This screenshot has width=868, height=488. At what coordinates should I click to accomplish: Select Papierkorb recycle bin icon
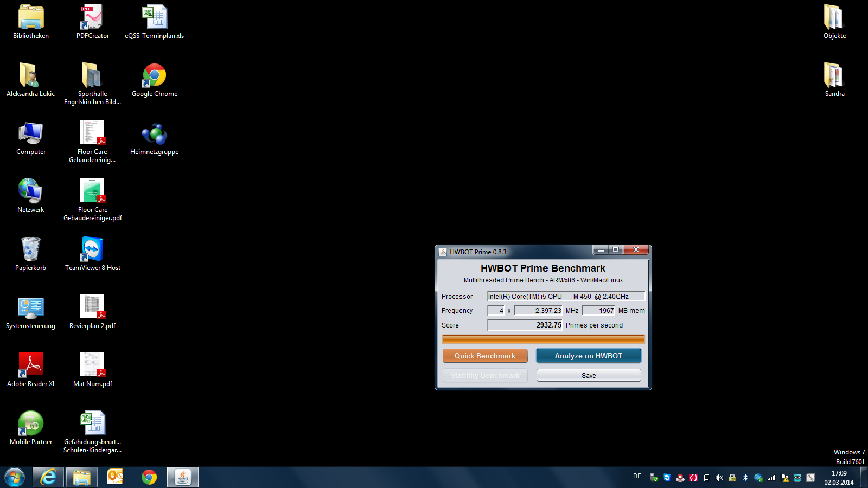coord(31,254)
